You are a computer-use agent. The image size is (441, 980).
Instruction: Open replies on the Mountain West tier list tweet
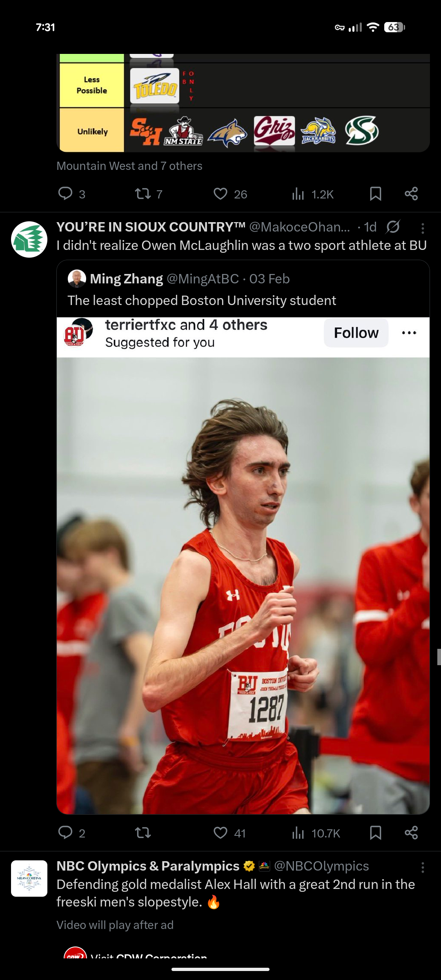71,194
